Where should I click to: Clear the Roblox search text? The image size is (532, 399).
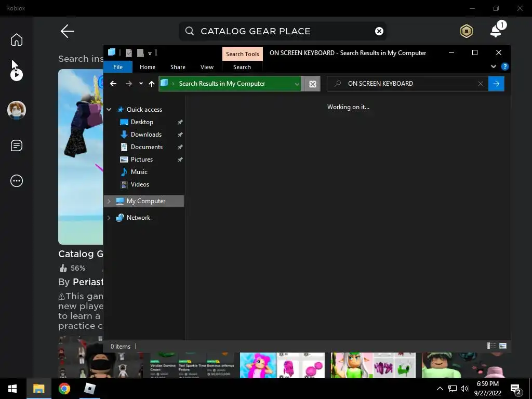click(x=379, y=31)
